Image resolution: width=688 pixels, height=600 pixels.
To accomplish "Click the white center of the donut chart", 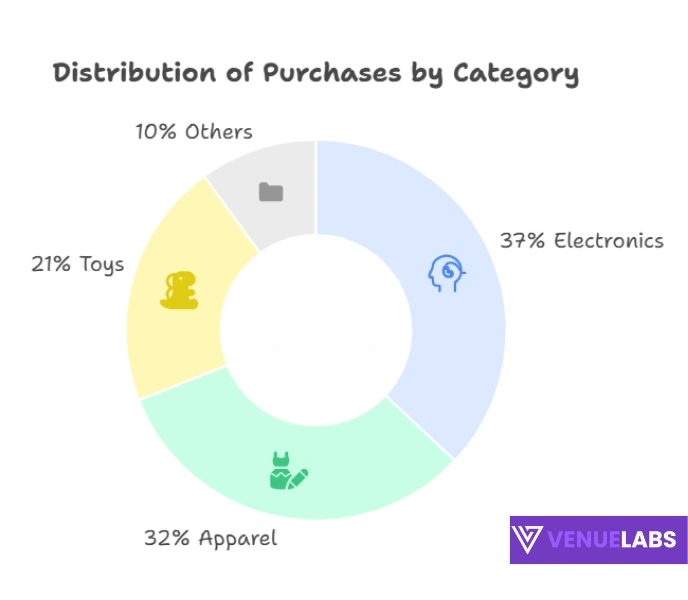I will click(316, 332).
